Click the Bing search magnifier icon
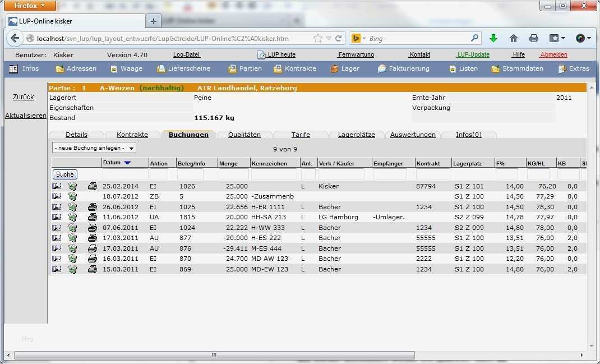Image resolution: width=600 pixels, height=364 pixels. point(474,38)
